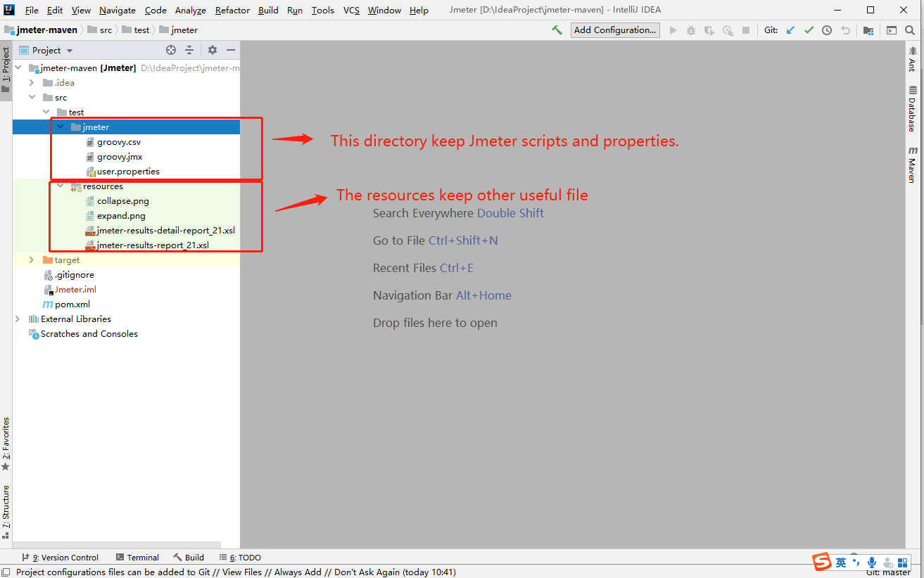This screenshot has height=578, width=924.
Task: Click the Run play icon in toolbar
Action: [x=673, y=30]
